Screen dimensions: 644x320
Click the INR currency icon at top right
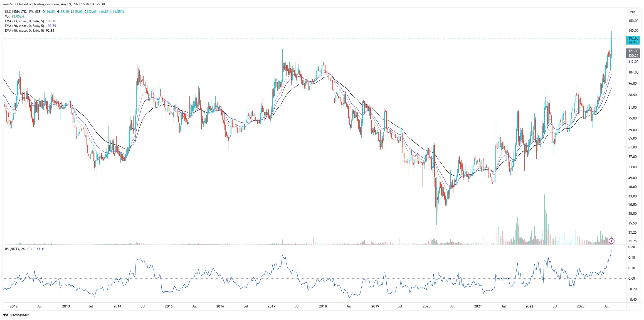click(x=632, y=12)
